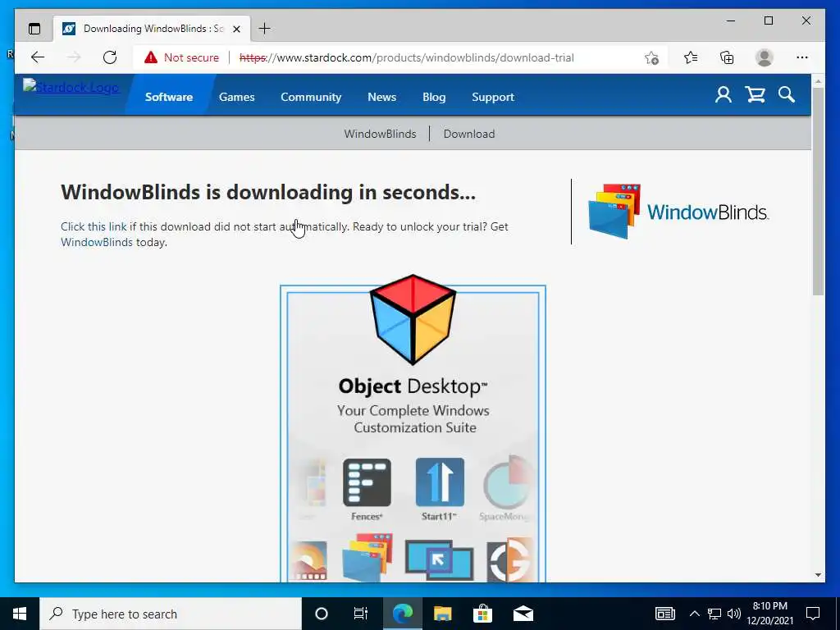Open the Software menu

[x=169, y=97]
